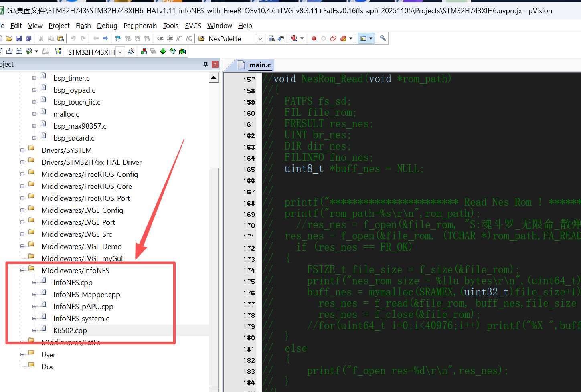Open the Edit menu
Screen dimensions: 581x392
(x=16, y=26)
